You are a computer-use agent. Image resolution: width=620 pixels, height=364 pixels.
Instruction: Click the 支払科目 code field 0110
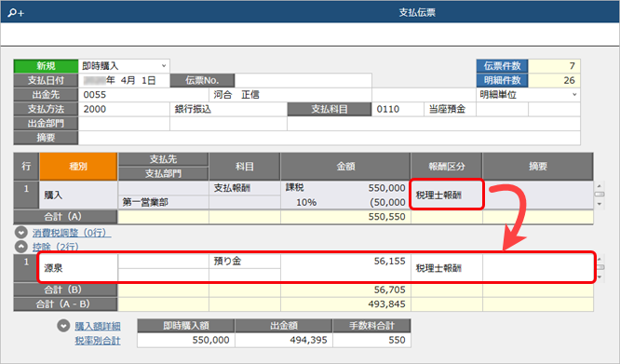click(398, 109)
